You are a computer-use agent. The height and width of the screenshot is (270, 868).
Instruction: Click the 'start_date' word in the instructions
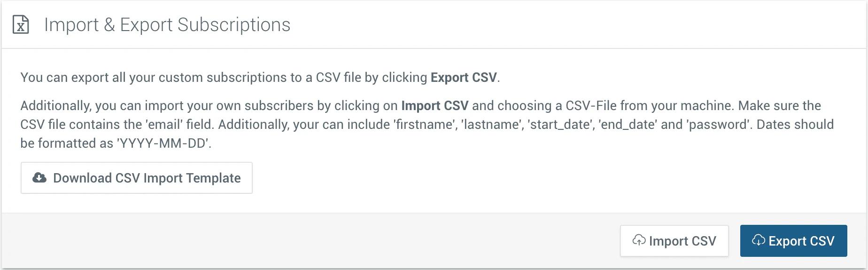(x=560, y=124)
